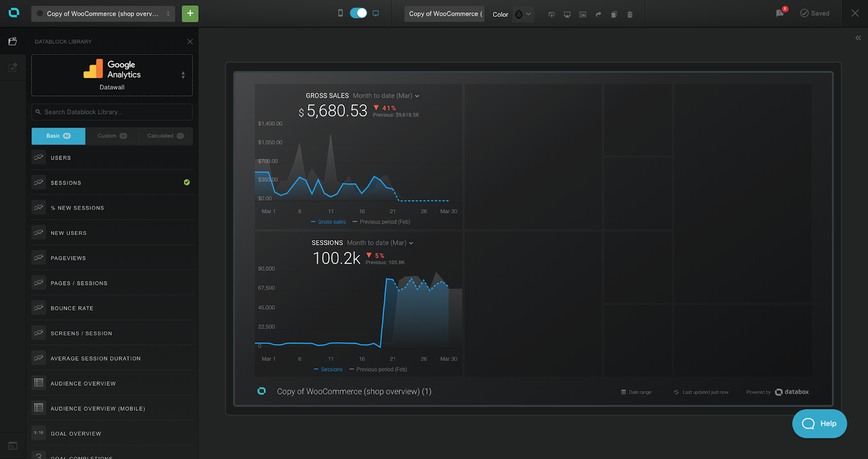This screenshot has height=459, width=868.
Task: Click the table icon beside AUDIENCE OVERVIEW
Action: point(39,383)
